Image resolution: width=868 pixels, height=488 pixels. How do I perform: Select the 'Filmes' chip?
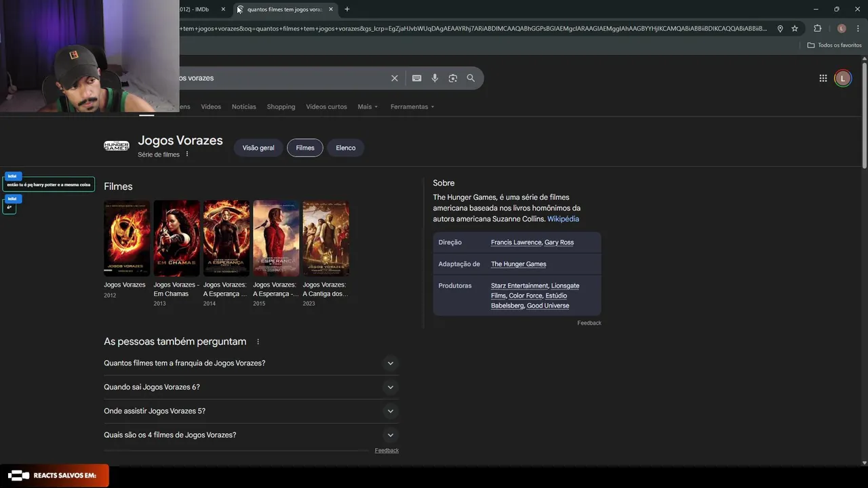[x=305, y=148]
